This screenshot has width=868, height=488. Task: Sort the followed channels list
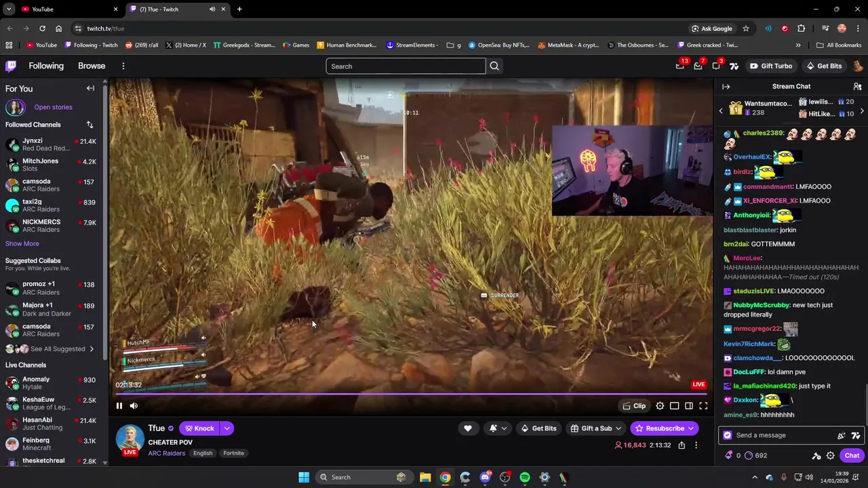[x=90, y=125]
